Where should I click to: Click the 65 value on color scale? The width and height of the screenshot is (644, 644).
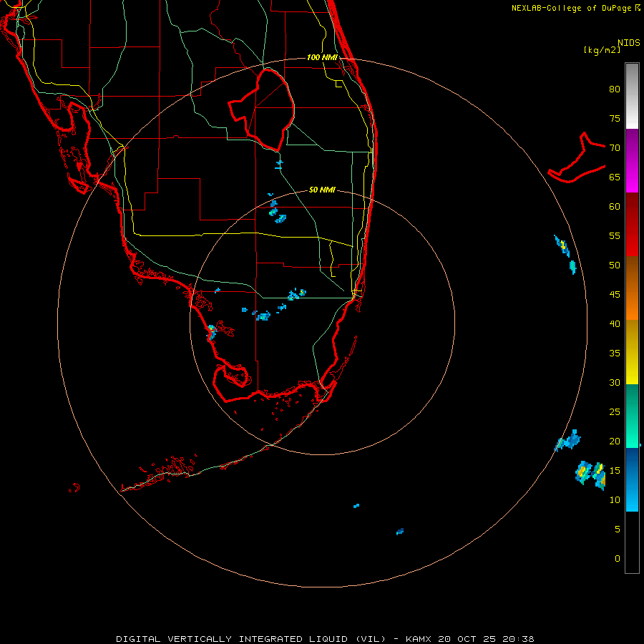point(615,177)
